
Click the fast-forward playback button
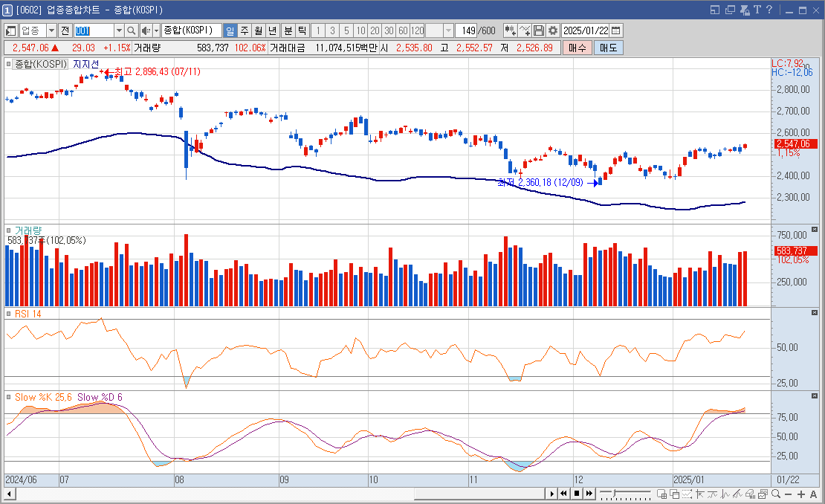click(x=589, y=494)
